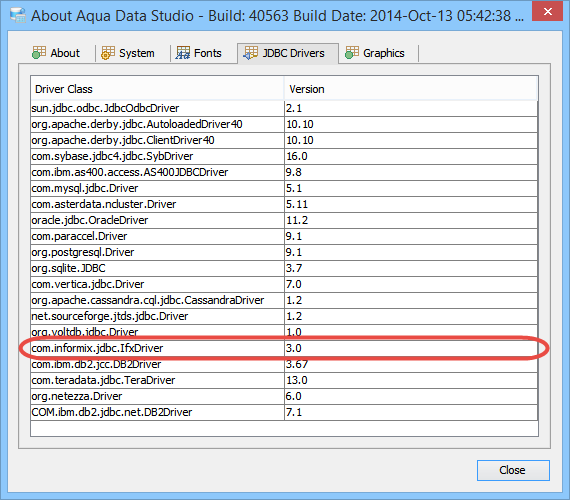Select the com.mysql.jdbc.Driver row
Image resolution: width=570 pixels, height=500 pixels.
(x=284, y=188)
